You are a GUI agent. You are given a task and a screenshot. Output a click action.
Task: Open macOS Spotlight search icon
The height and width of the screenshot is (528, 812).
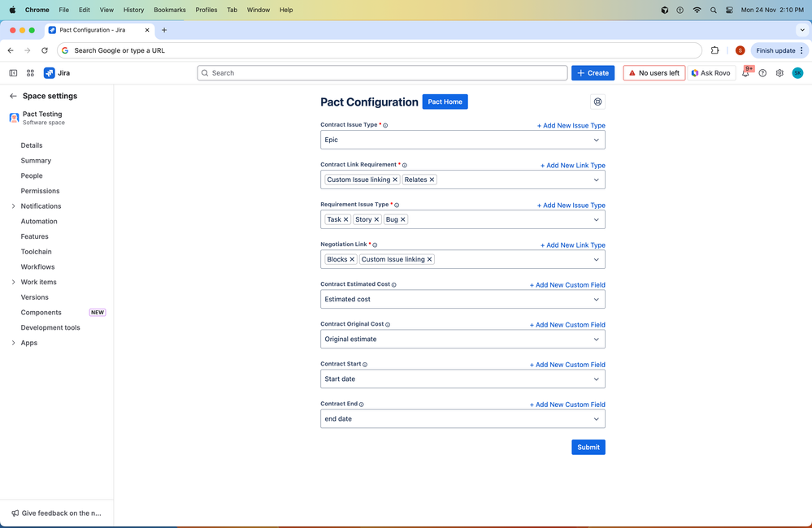pyautogui.click(x=714, y=10)
